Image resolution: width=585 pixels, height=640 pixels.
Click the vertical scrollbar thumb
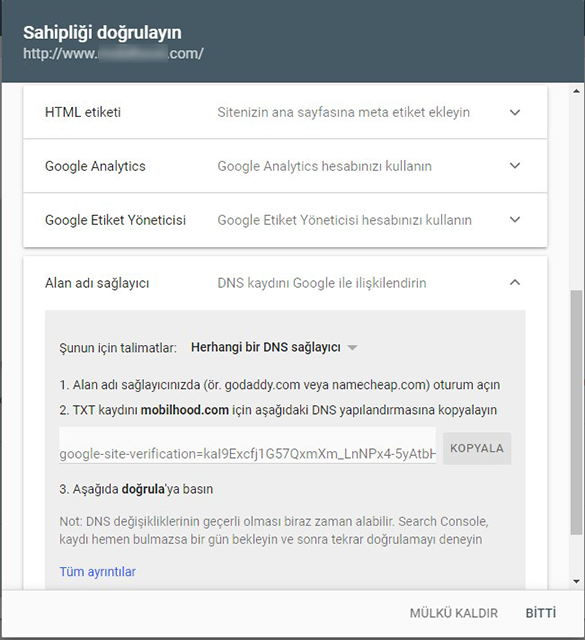click(576, 412)
